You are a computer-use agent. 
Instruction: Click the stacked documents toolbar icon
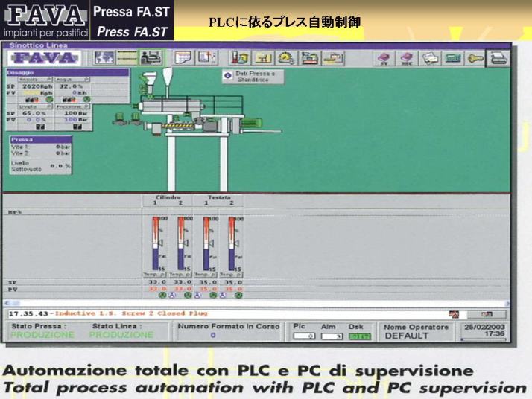[x=429, y=58]
